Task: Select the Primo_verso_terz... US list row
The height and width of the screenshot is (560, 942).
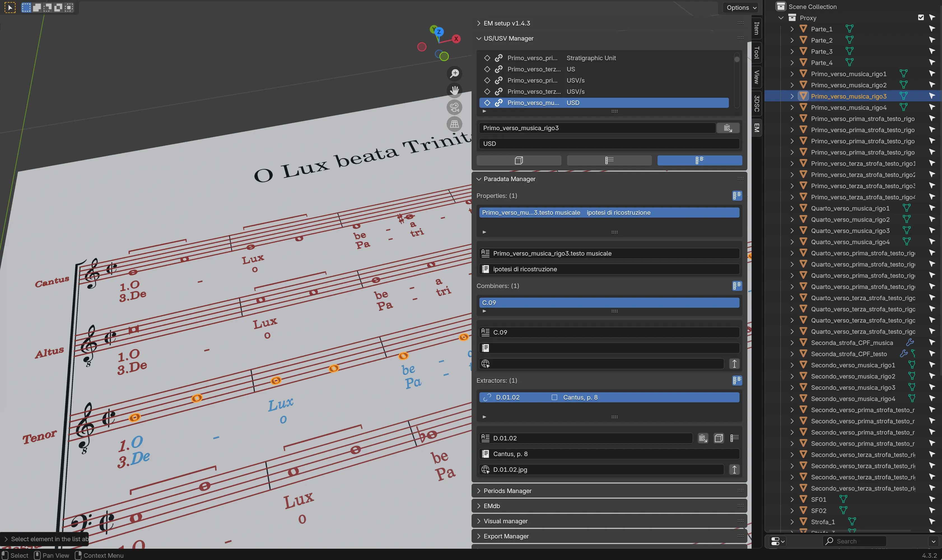Action: pos(603,69)
